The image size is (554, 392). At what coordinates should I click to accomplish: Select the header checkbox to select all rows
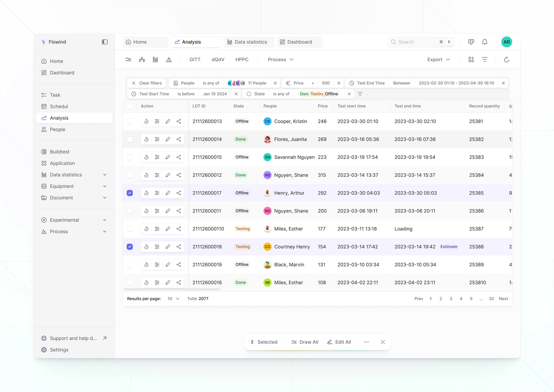pyautogui.click(x=130, y=106)
